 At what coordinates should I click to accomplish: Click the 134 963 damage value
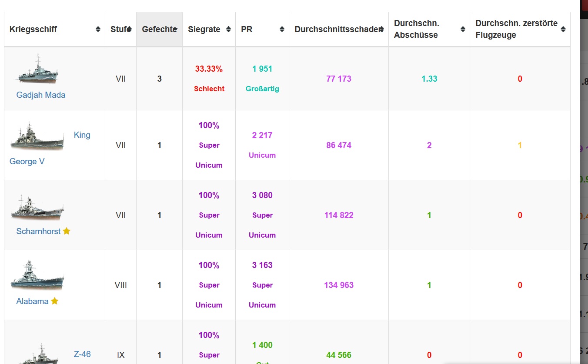click(339, 285)
